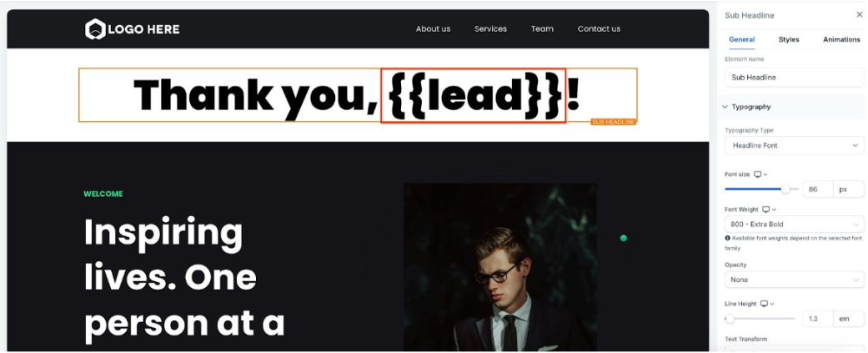Click the green dot beside the portrait
868x353 pixels.
click(624, 239)
